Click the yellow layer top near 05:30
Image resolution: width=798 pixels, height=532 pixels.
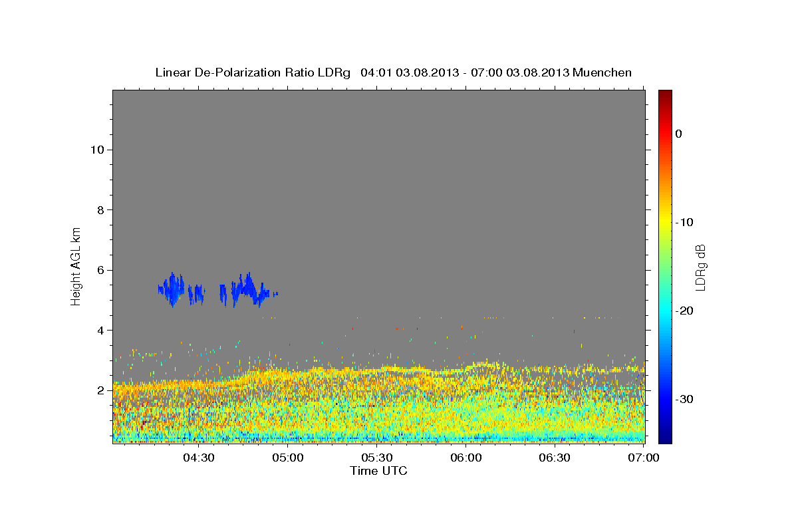point(378,370)
